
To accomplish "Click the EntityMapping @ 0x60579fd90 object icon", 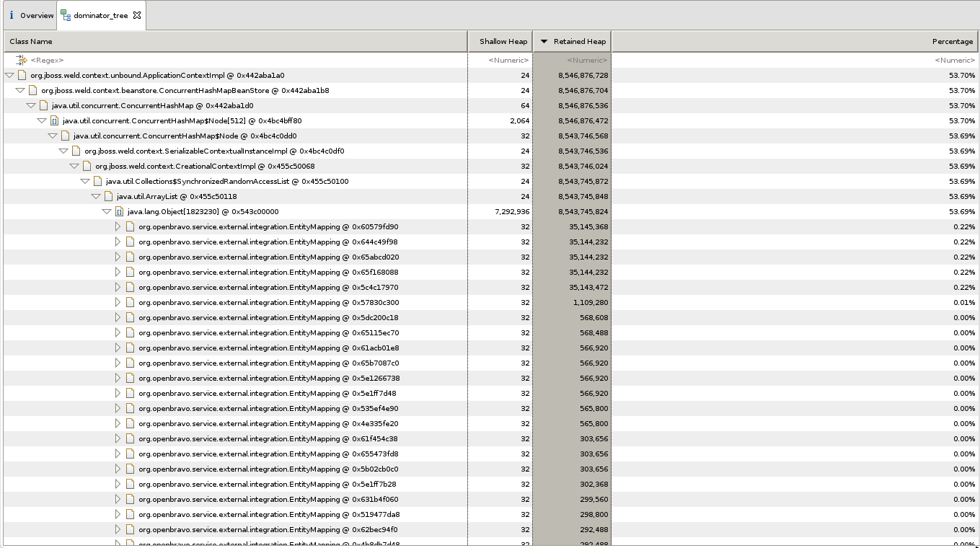I will coord(130,227).
